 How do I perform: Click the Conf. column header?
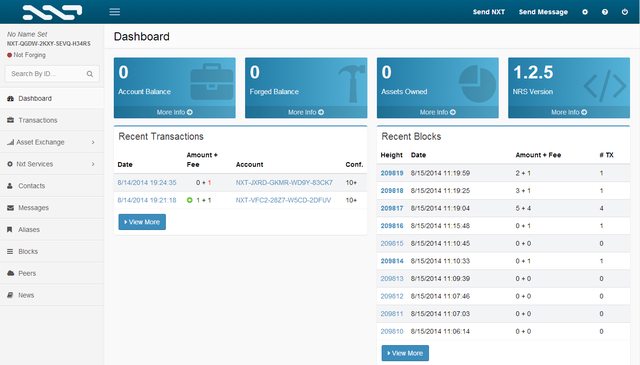(x=354, y=165)
